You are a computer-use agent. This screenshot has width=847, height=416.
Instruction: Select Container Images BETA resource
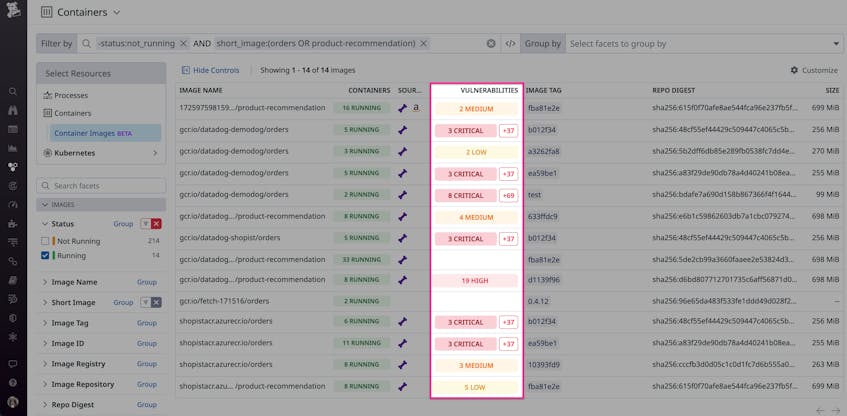105,133
